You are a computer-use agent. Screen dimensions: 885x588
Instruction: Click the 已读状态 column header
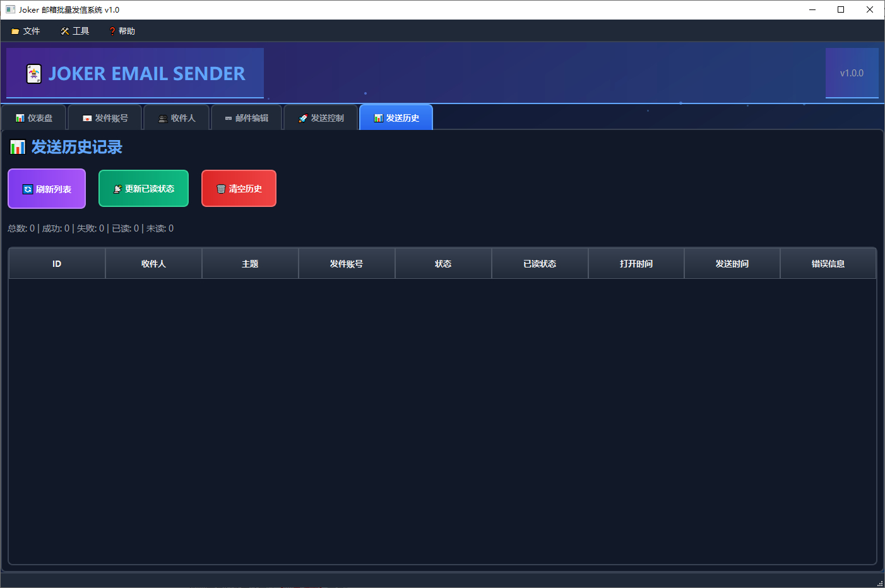tap(540, 264)
